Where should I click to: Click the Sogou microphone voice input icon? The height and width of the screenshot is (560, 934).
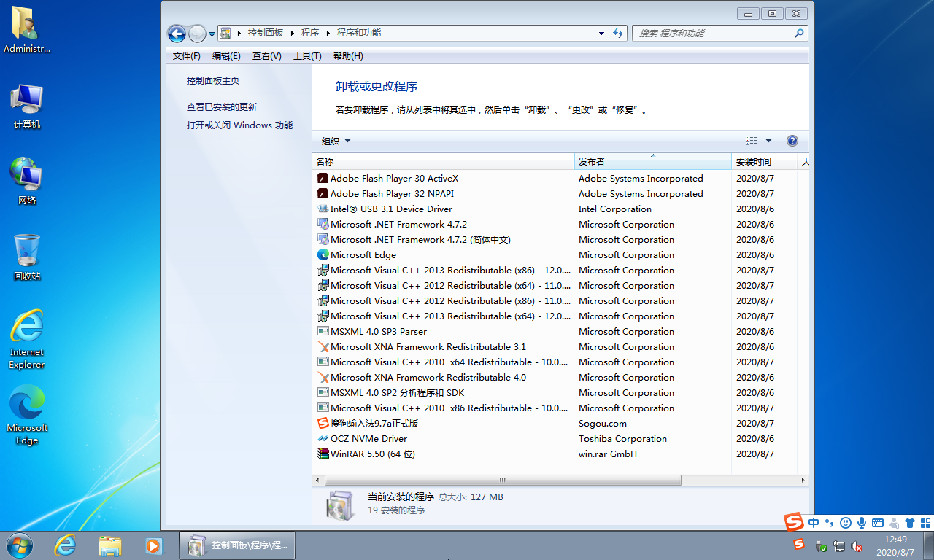click(862, 522)
